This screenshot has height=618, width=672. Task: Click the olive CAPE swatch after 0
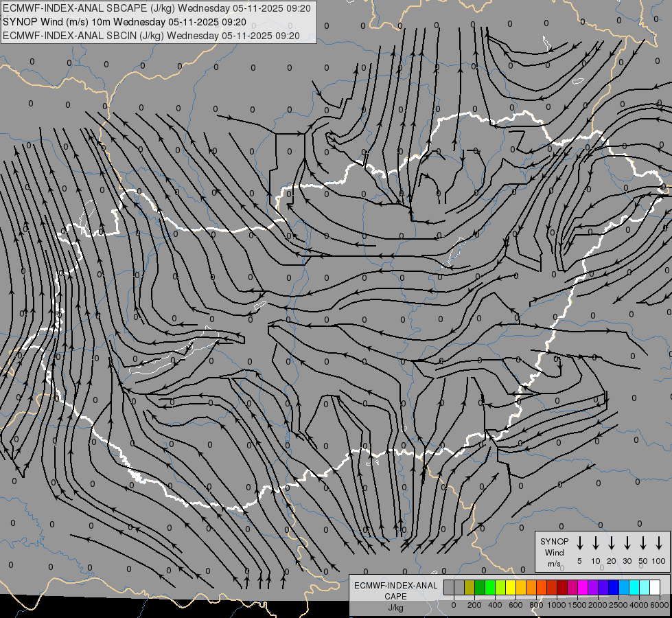point(470,587)
